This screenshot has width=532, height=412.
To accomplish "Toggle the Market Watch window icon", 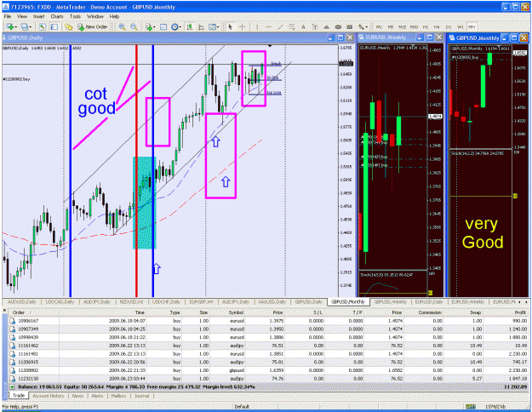I will (x=42, y=26).
